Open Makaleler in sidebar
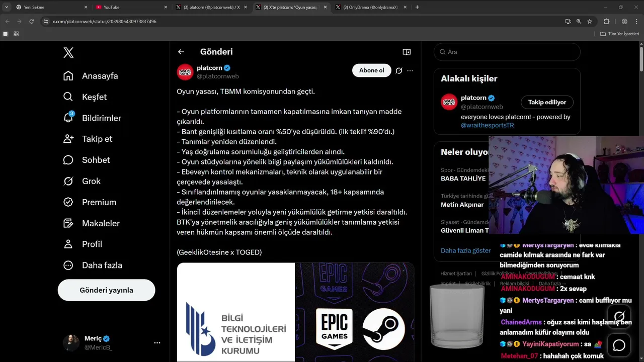Screen dimensions: 644x362 click(92, 223)
